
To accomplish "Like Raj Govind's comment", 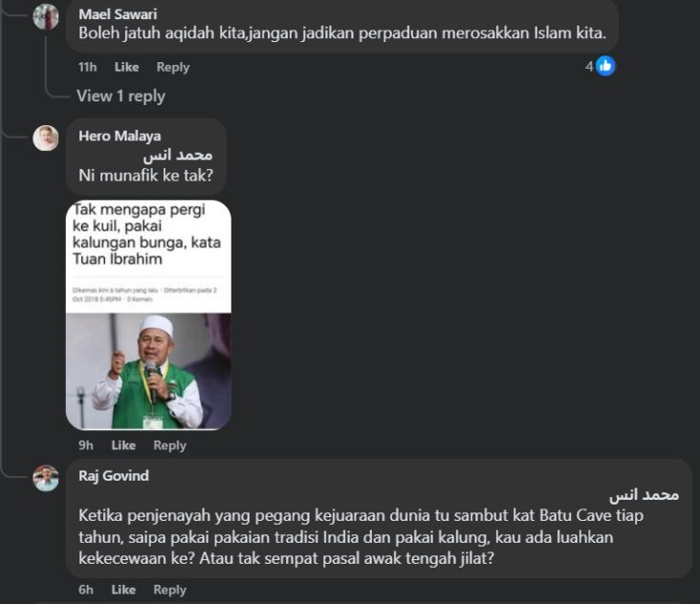I will (x=123, y=590).
